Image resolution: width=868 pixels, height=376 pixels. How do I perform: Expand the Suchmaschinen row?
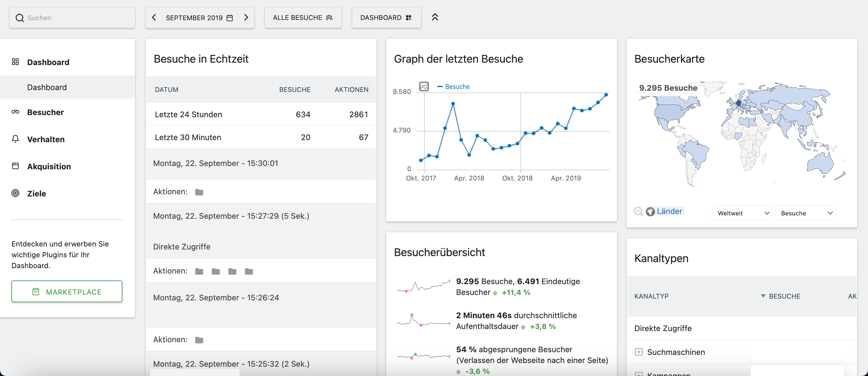tap(639, 352)
